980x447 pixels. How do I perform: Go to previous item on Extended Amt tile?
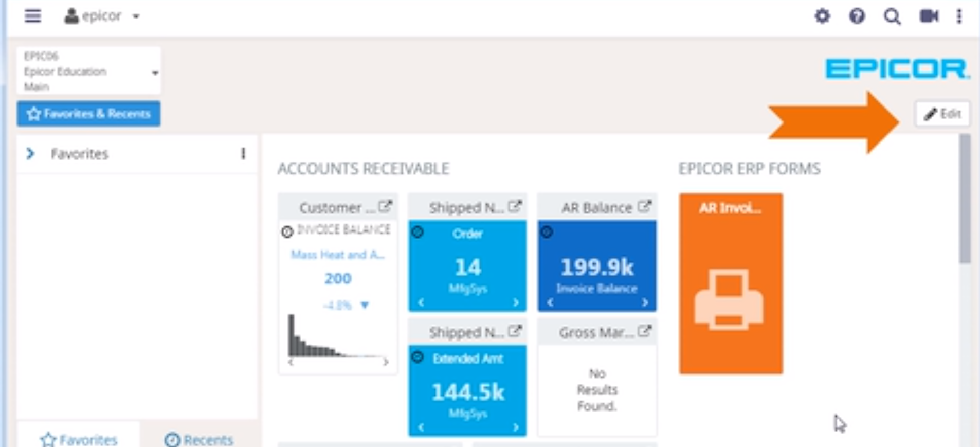(421, 427)
